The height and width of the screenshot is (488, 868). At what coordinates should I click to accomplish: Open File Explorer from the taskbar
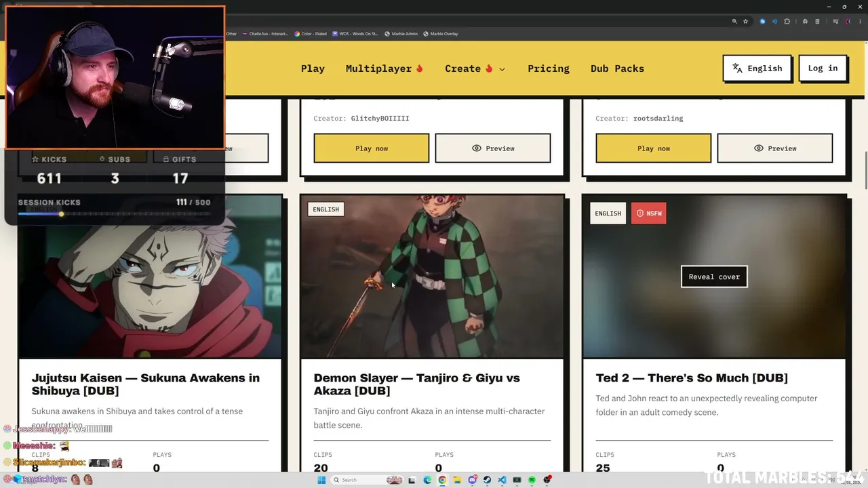coord(457,480)
